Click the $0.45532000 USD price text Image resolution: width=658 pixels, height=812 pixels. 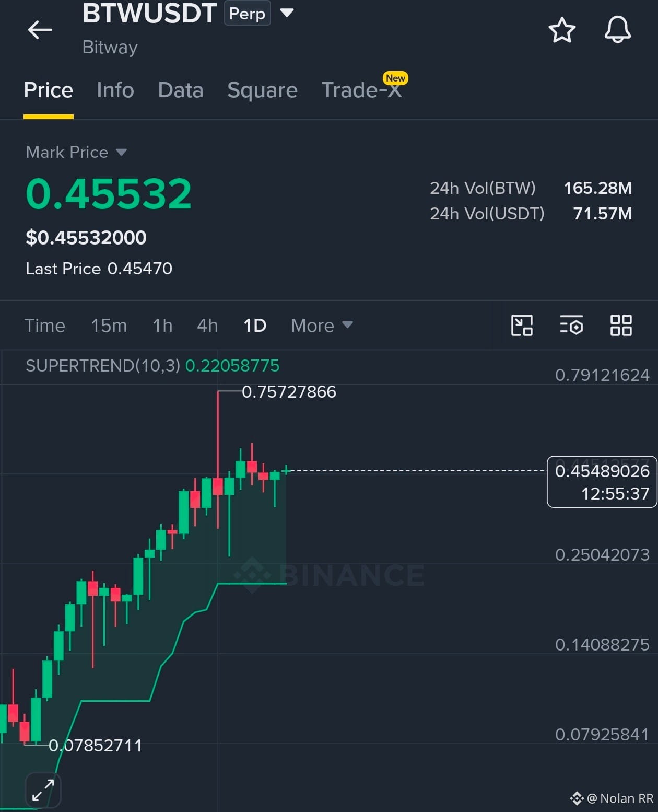[x=86, y=238]
